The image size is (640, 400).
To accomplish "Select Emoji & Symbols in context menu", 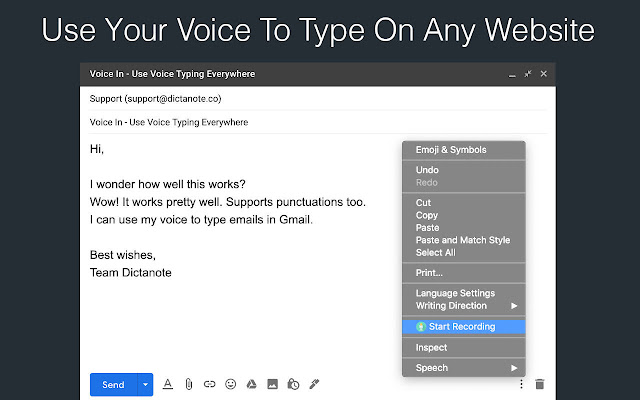I will [451, 150].
